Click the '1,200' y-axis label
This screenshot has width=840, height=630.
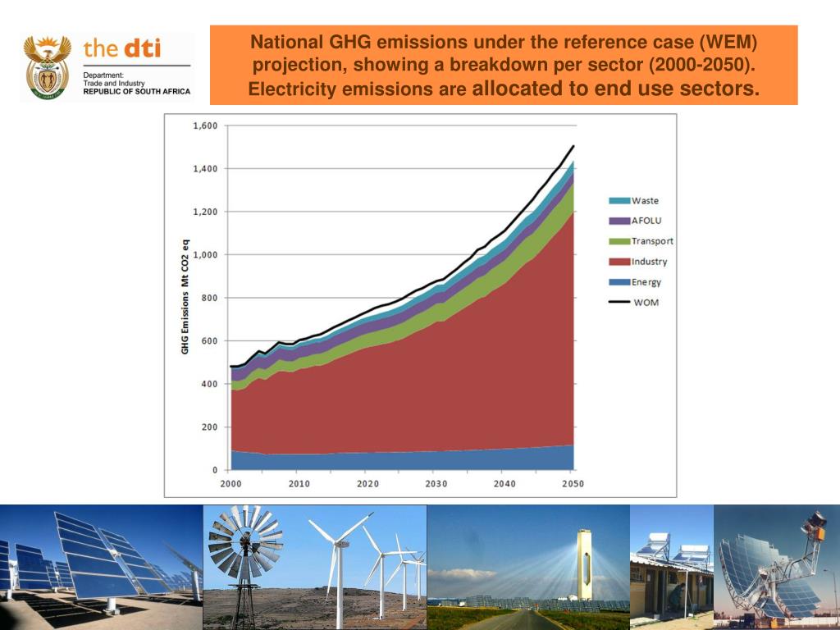click(205, 212)
